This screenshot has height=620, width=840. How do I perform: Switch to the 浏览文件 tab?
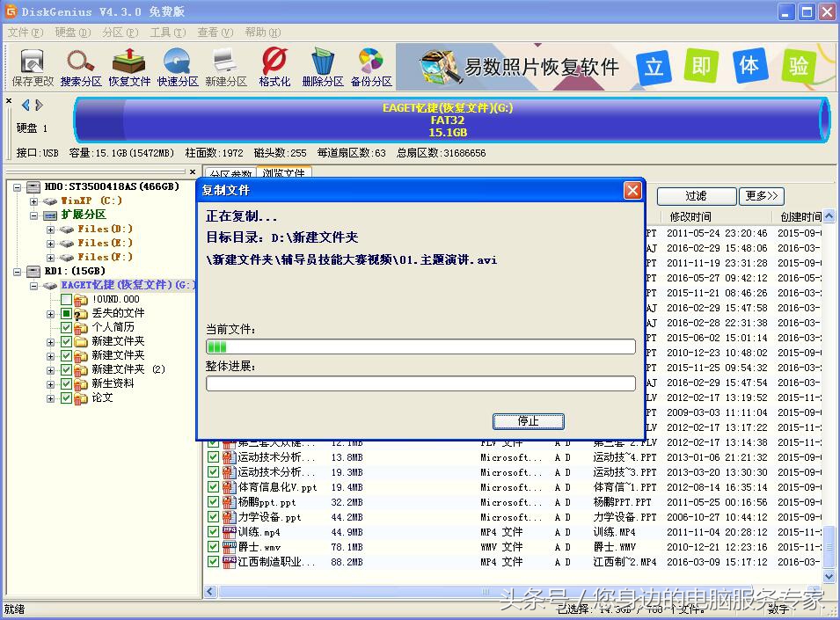[x=284, y=172]
